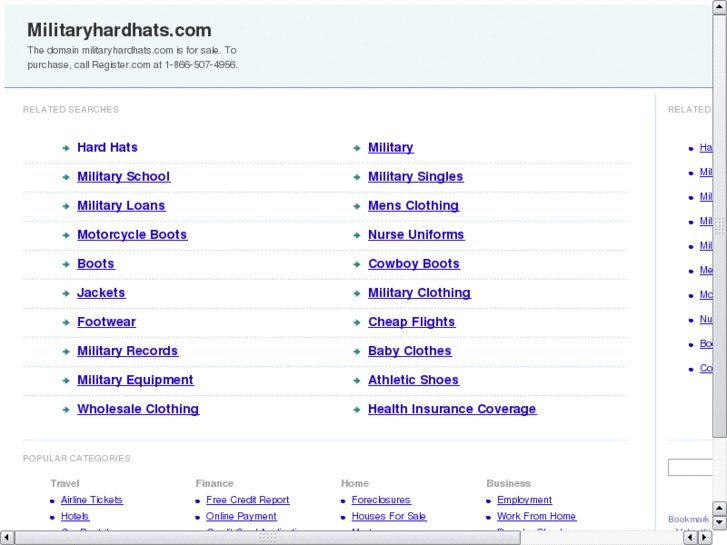Click the Finance category heading
The width and height of the screenshot is (727, 545).
click(214, 483)
